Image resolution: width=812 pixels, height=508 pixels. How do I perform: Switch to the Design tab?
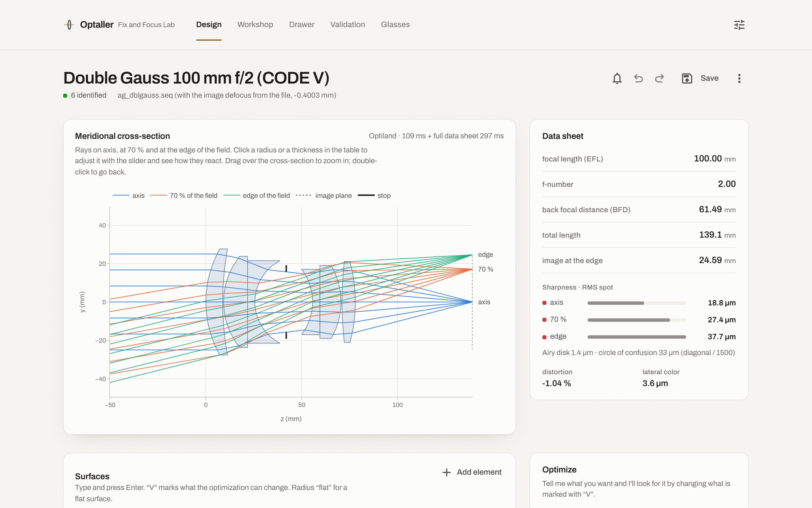(x=209, y=24)
